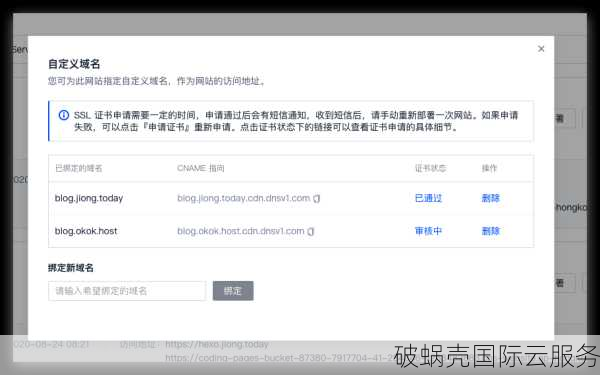This screenshot has height=375, width=600.
Task: Click the CNAME 指向 column header
Action: pos(201,168)
